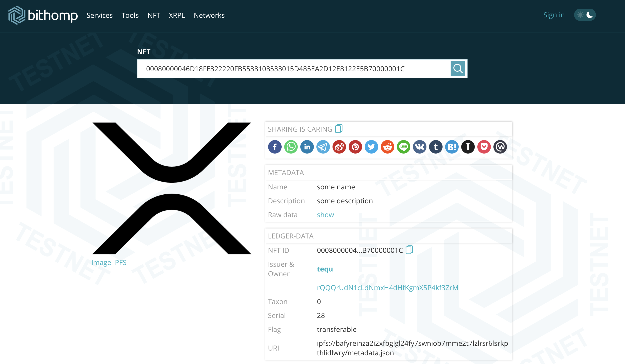625x364 pixels.
Task: Click the search magnifier button
Action: click(x=458, y=69)
